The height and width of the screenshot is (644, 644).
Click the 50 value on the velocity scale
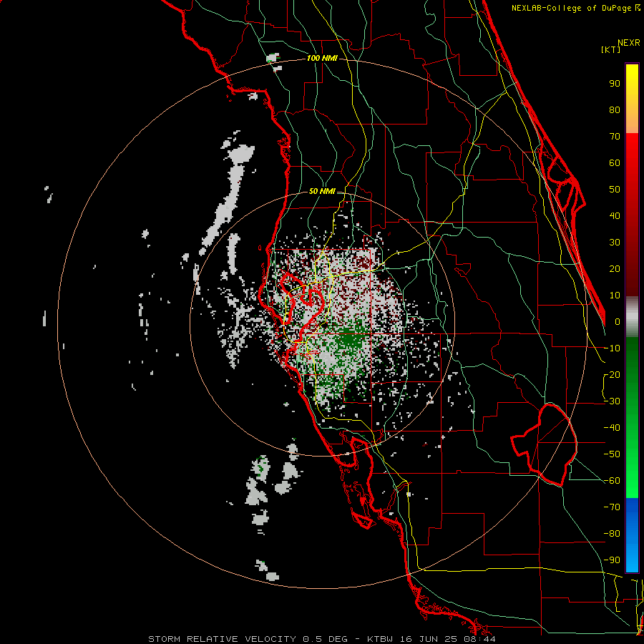click(x=615, y=190)
